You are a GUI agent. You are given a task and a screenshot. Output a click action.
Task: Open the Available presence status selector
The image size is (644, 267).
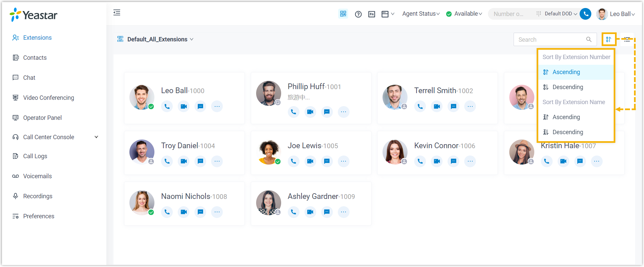point(464,14)
